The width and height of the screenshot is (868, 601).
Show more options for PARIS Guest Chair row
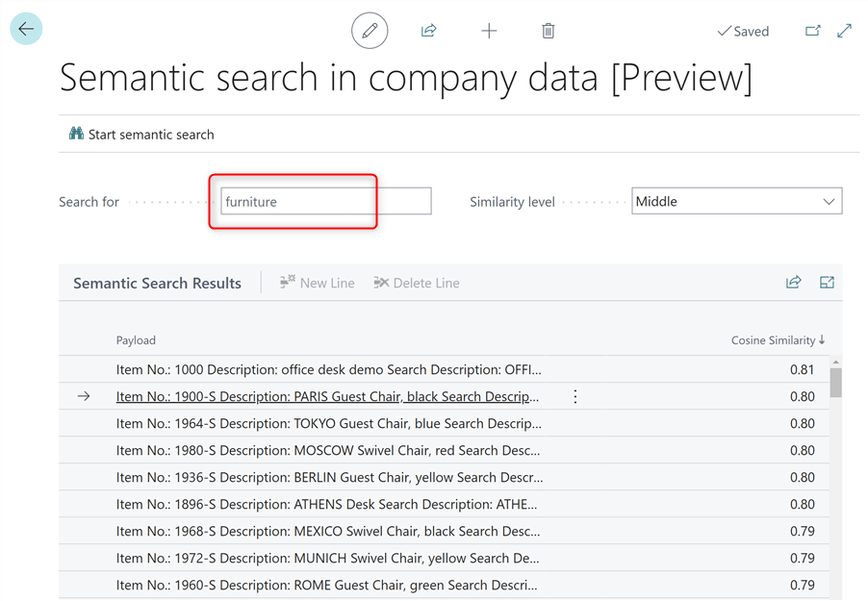575,396
